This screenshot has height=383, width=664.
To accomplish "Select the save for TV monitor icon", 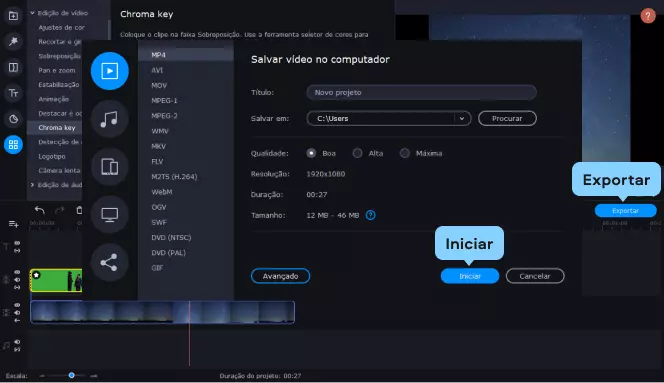I will 109,215.
